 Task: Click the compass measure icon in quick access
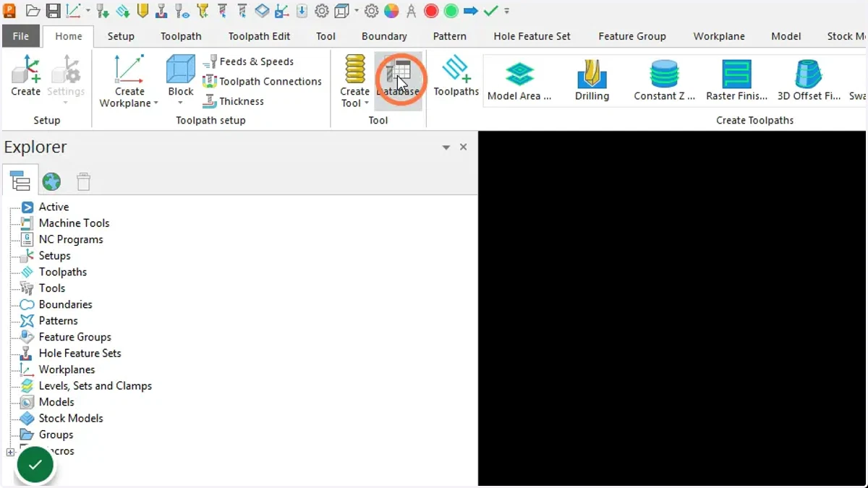[411, 11]
